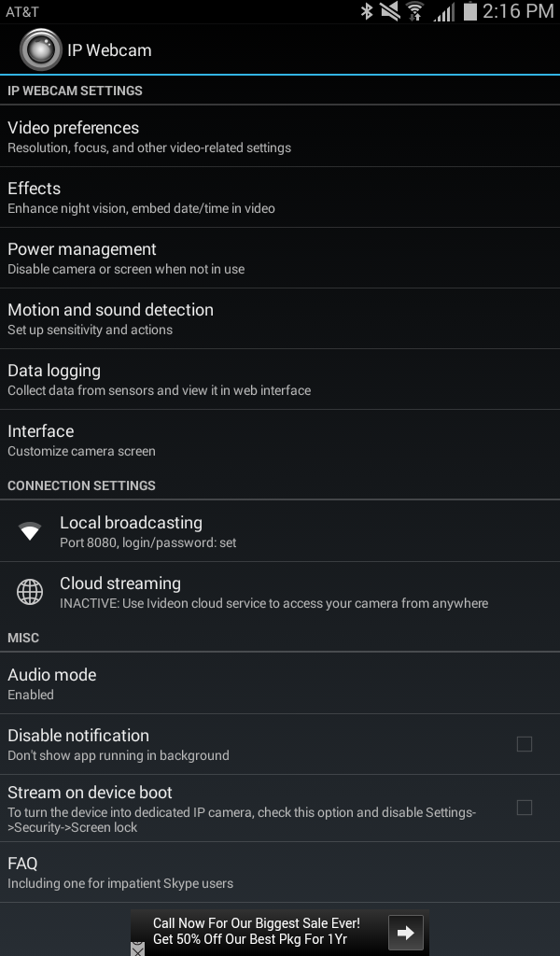Screen dimensions: 560x956
Task: Enable the Disable notification checkbox
Action: click(524, 744)
